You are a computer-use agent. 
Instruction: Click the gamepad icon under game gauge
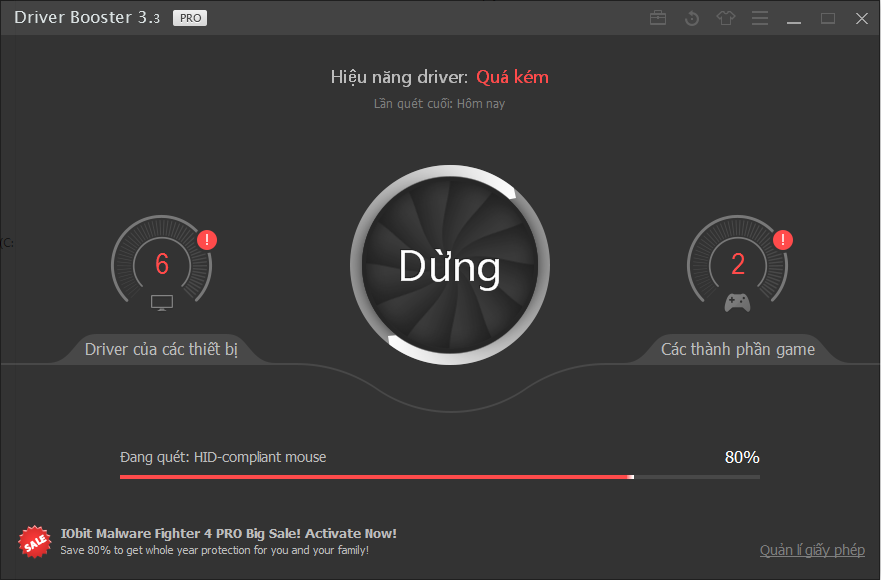[x=737, y=303]
